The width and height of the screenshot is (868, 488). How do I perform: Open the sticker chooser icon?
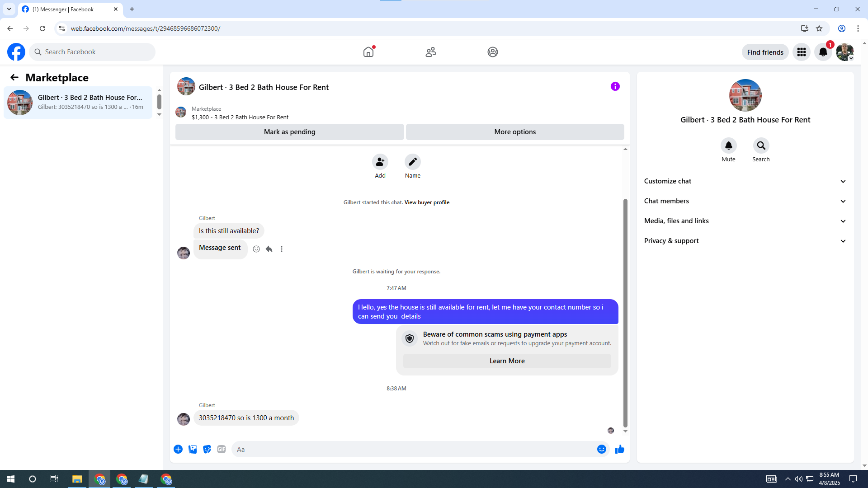point(207,449)
